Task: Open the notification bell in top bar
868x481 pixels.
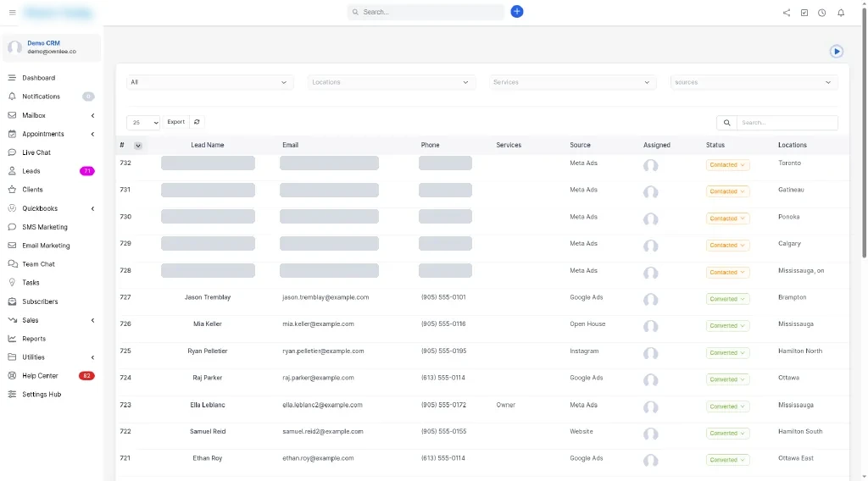Action: [x=840, y=13]
